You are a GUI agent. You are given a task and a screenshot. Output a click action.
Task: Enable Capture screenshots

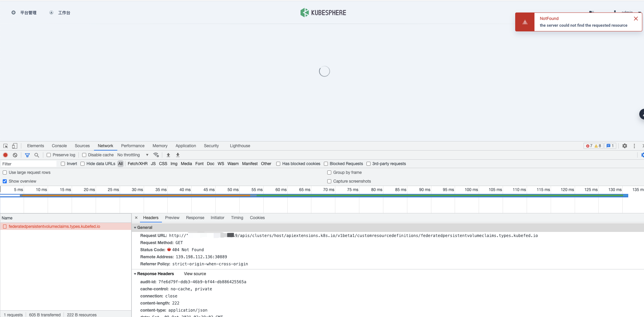coord(329,181)
